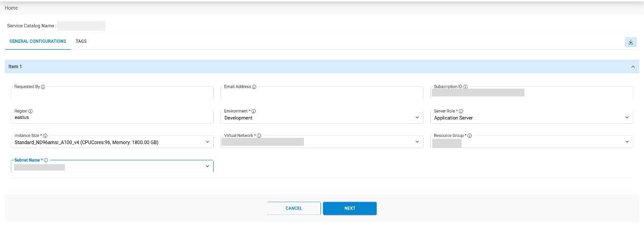Open the Subnet Name dropdown
644x247 pixels.
112,166
